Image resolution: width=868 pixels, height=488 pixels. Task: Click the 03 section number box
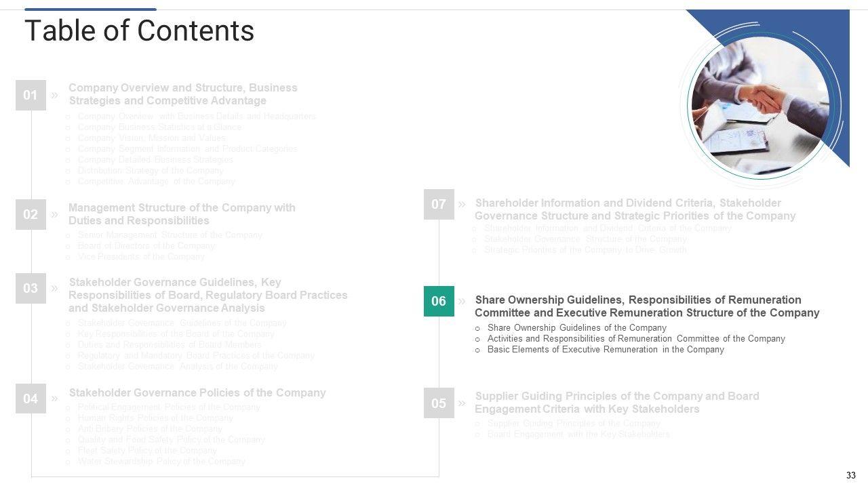pyautogui.click(x=31, y=288)
